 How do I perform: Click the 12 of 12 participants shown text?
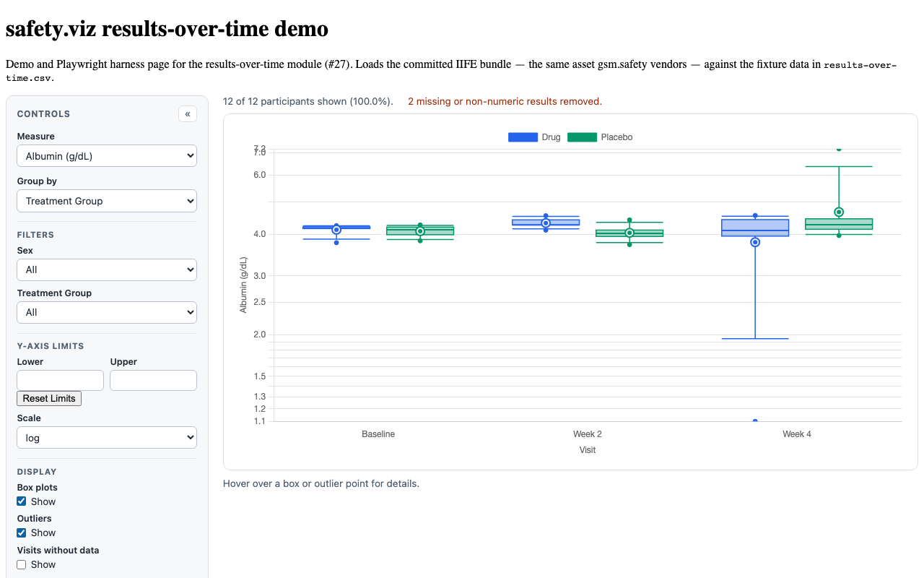[x=308, y=101]
